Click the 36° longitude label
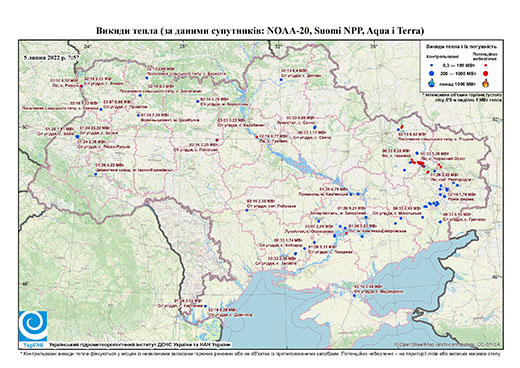 coord(373,47)
